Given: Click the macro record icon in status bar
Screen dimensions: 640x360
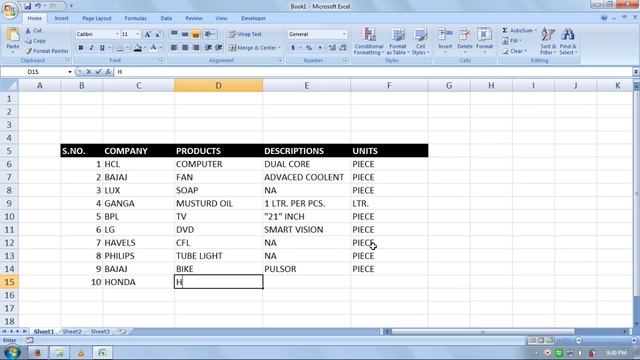Looking at the screenshot, I should (x=29, y=340).
